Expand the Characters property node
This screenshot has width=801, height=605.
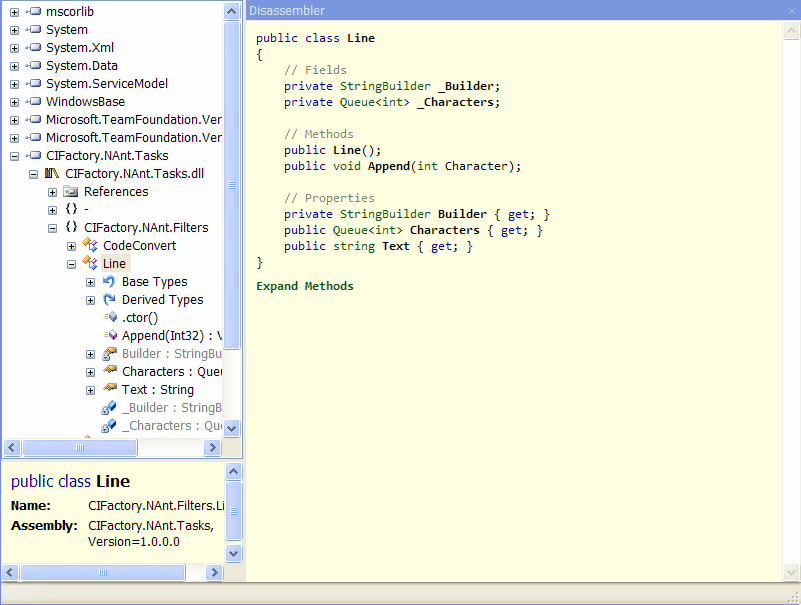pyautogui.click(x=91, y=372)
